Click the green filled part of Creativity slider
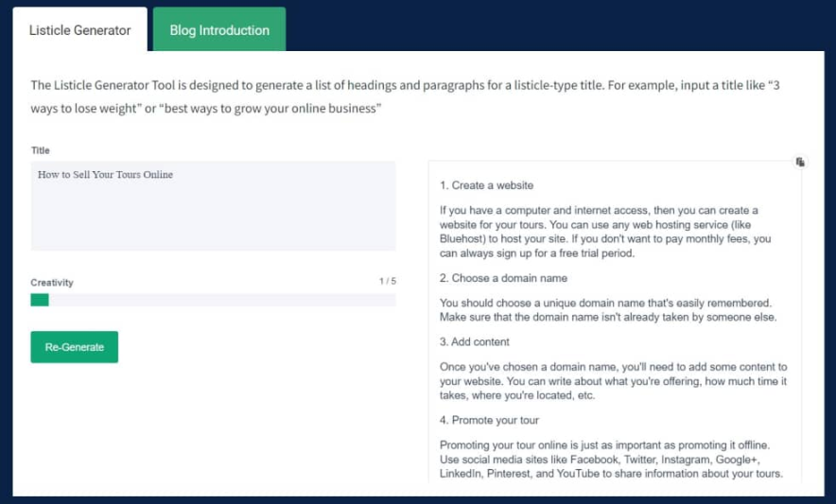836x504 pixels. 40,300
